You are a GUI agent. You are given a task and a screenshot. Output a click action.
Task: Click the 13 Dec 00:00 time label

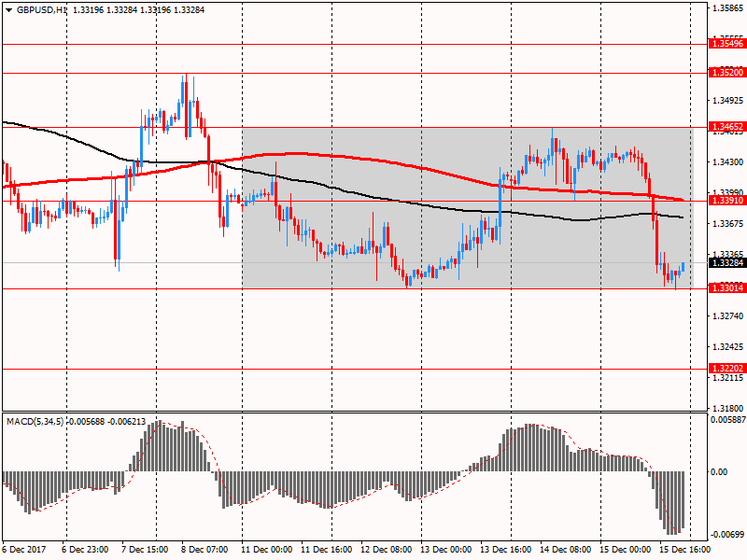[446, 550]
